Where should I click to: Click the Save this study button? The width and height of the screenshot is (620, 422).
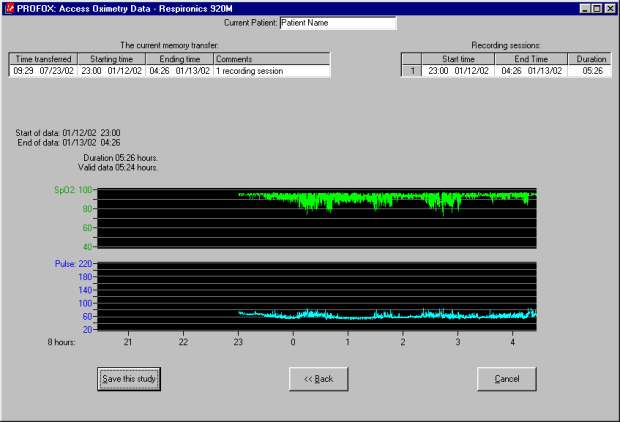pos(129,379)
